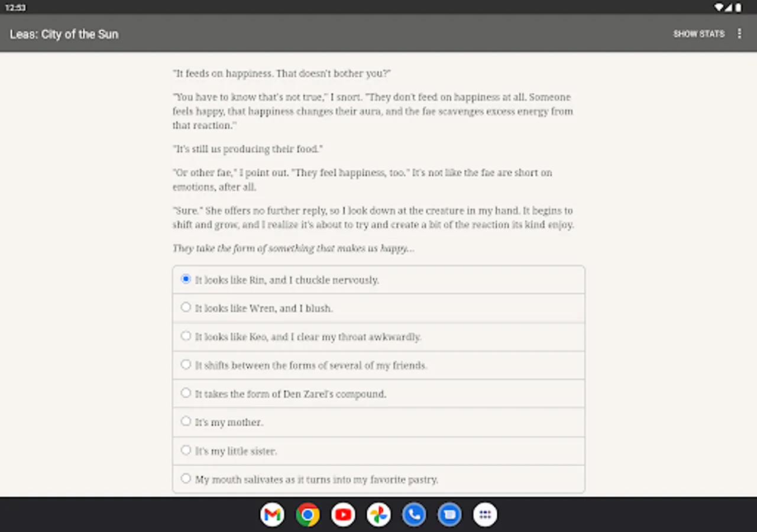
Task: Tap the Wi-Fi status icon
Action: point(719,8)
